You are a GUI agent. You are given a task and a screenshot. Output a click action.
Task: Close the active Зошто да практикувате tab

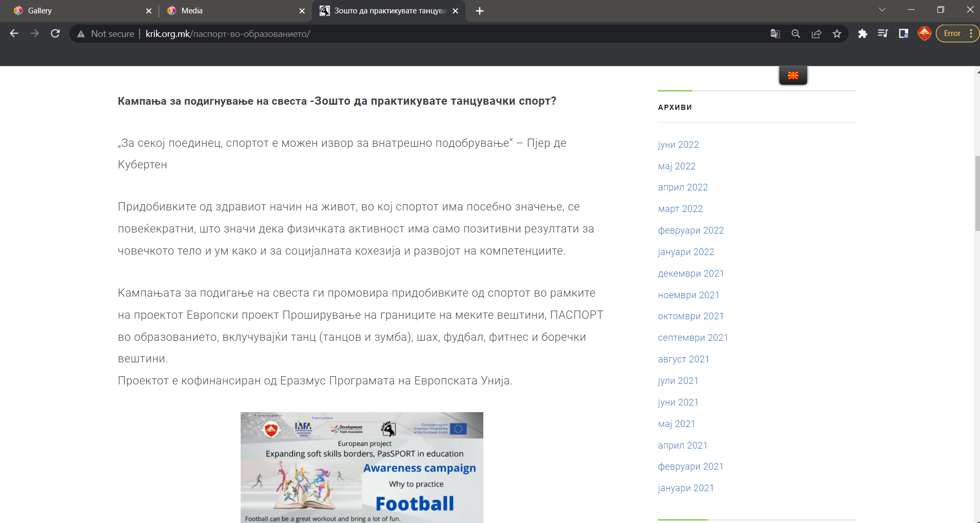(x=455, y=11)
